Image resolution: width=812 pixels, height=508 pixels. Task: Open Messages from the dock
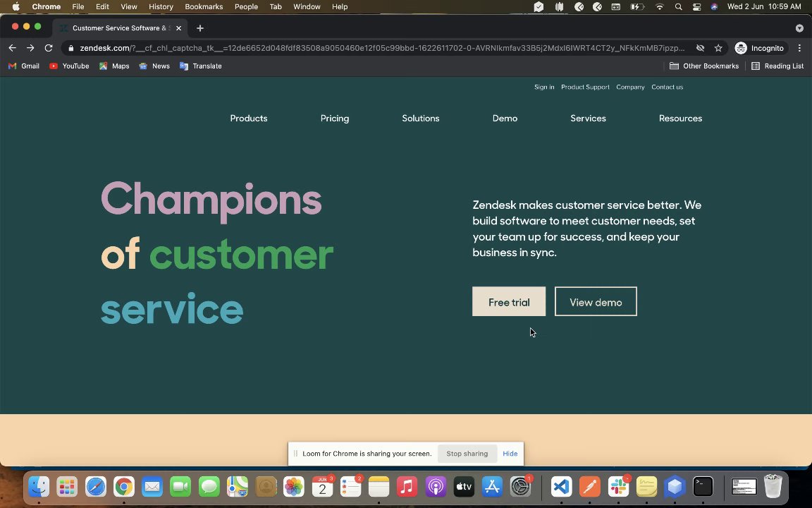[x=209, y=487]
